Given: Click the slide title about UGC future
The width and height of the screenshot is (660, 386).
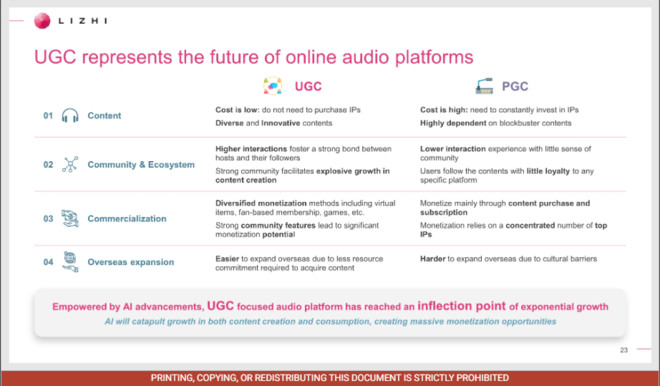Looking at the screenshot, I should point(254,57).
